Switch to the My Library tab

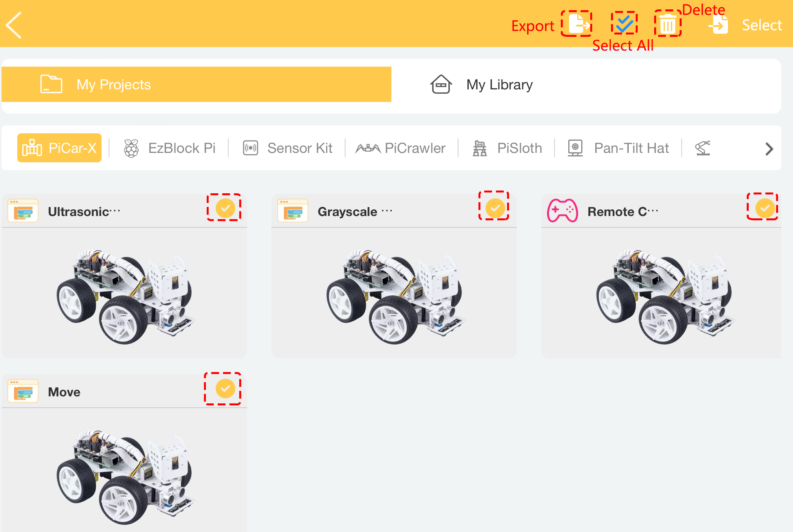(586, 85)
